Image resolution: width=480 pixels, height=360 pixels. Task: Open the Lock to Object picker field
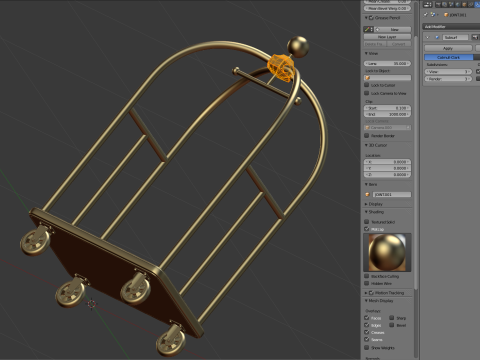coord(388,78)
